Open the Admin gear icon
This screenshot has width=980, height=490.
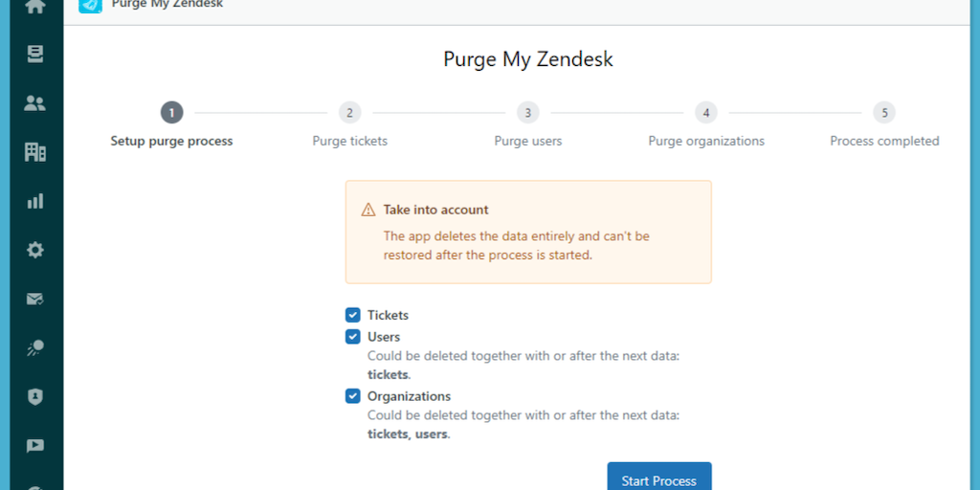(35, 250)
